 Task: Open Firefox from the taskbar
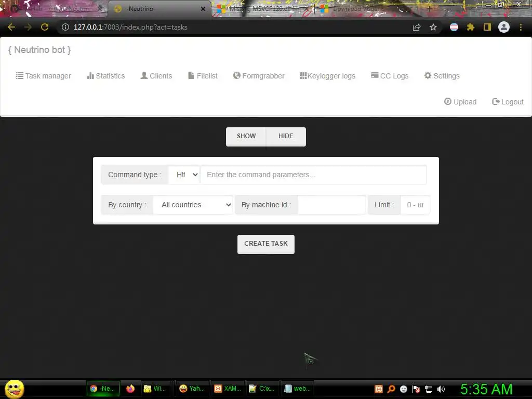pyautogui.click(x=130, y=389)
